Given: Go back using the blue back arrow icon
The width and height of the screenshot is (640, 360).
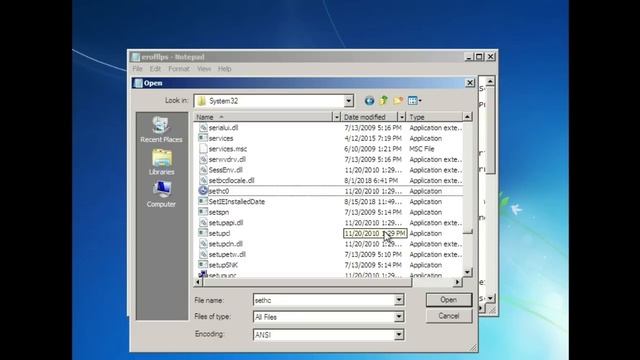Looking at the screenshot, I should (x=369, y=100).
